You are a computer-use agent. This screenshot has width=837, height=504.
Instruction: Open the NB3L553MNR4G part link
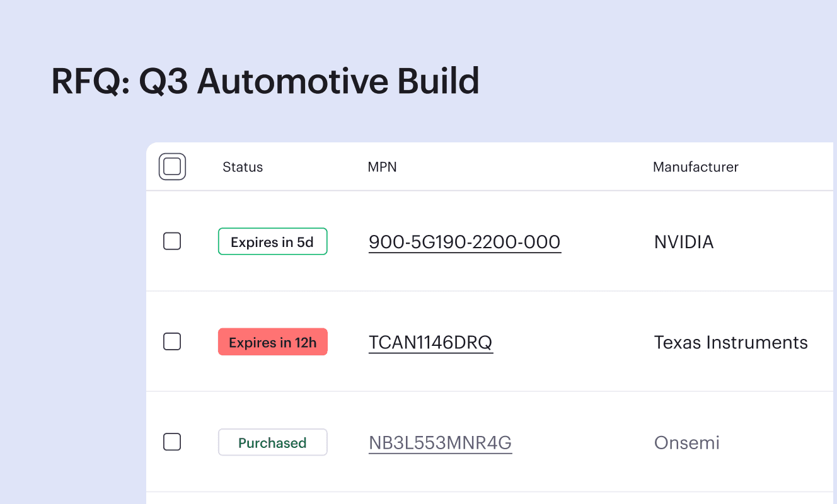pyautogui.click(x=440, y=443)
